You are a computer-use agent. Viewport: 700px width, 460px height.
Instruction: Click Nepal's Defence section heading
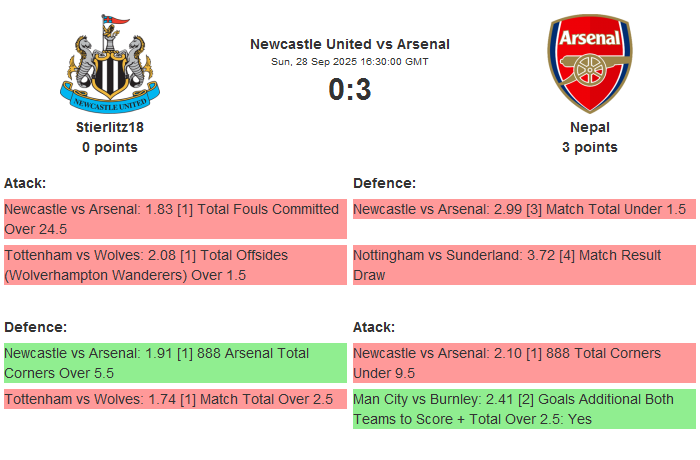pos(384,183)
